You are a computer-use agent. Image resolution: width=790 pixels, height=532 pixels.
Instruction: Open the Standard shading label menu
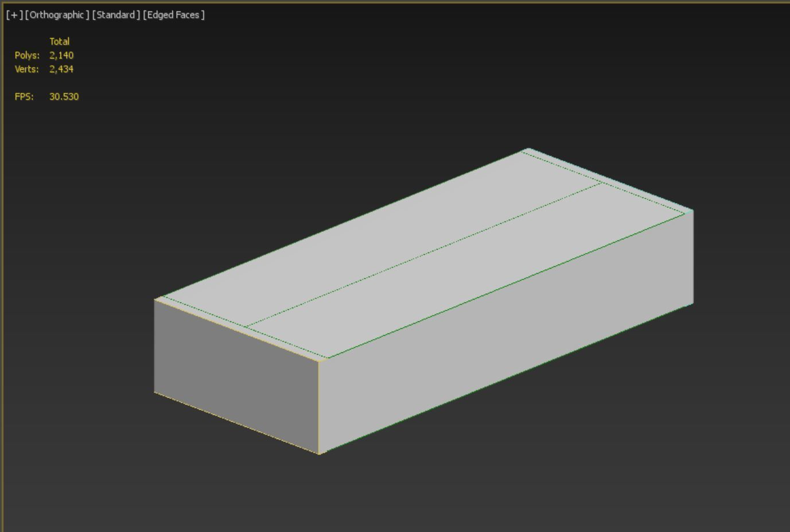pyautogui.click(x=116, y=15)
